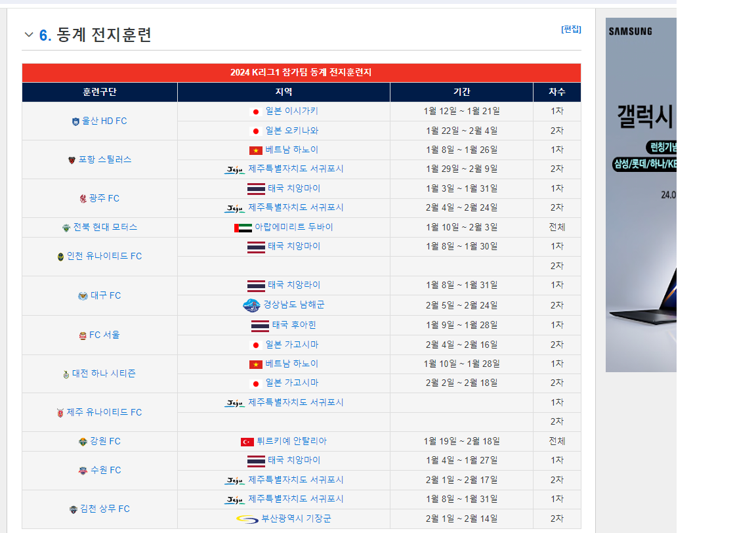756x533 pixels.
Task: Click the 훈련구단 column header
Action: [x=100, y=92]
